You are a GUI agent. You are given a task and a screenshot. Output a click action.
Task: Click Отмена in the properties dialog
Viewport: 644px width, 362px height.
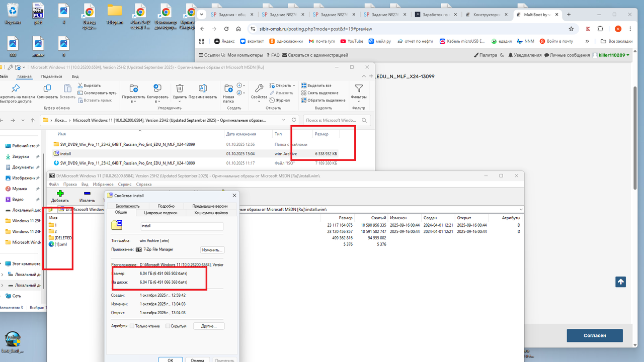click(197, 360)
